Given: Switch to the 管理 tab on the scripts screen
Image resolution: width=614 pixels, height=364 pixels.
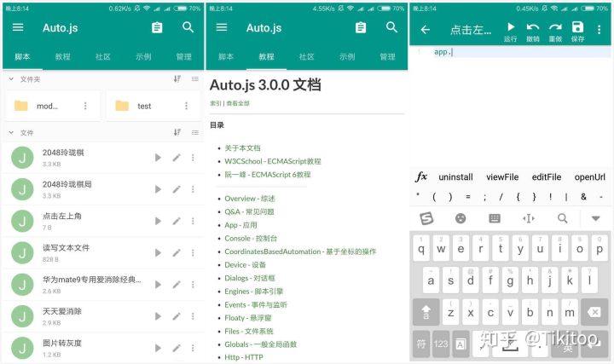Looking at the screenshot, I should pos(183,57).
